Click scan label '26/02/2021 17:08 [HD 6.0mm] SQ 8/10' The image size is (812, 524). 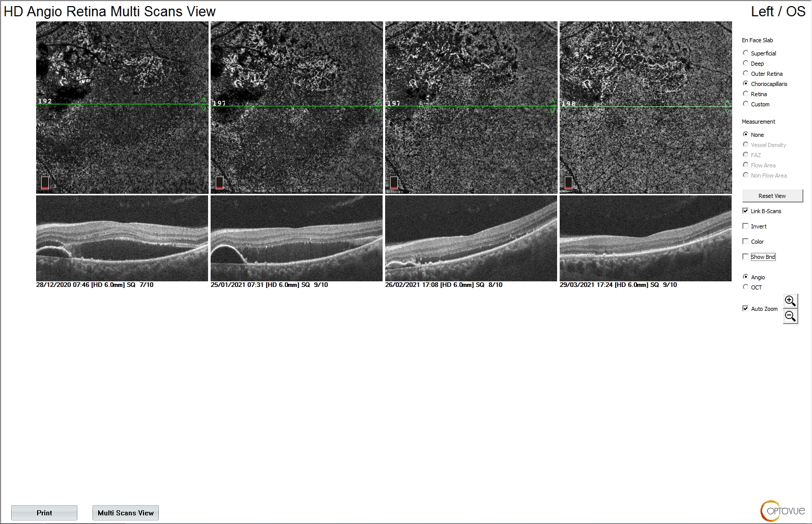(x=444, y=285)
